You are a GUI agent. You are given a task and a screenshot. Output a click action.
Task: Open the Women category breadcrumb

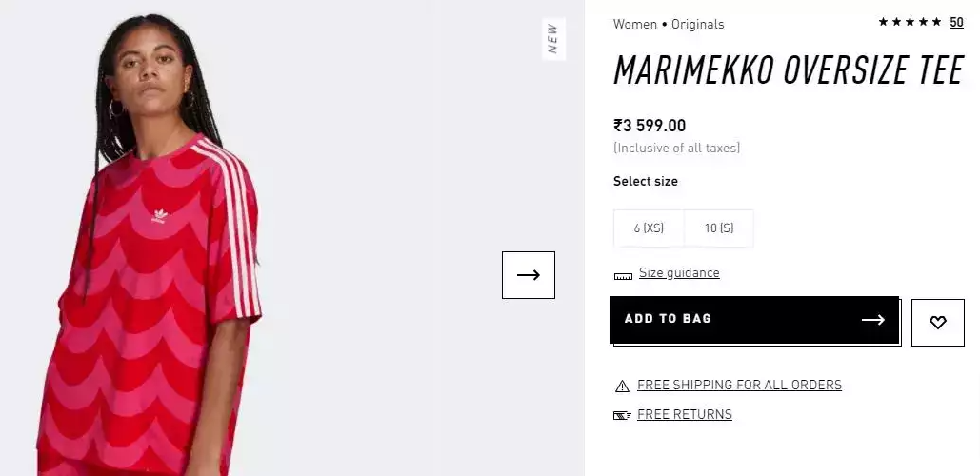tap(635, 24)
